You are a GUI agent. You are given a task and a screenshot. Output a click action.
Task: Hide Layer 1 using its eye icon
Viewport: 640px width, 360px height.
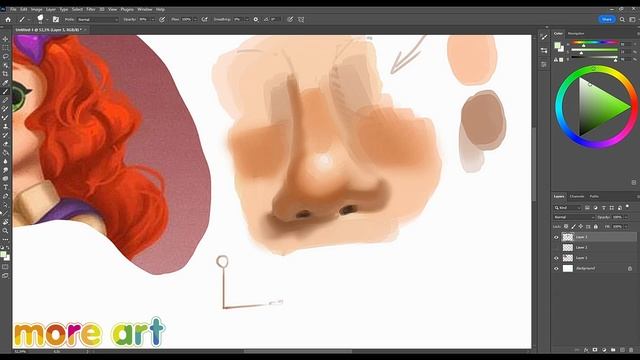click(x=556, y=258)
